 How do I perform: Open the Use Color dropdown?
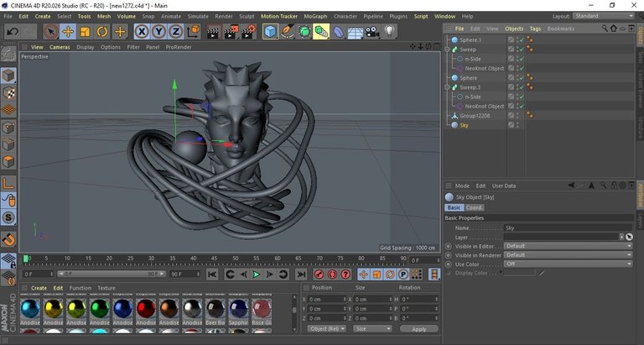(568, 264)
